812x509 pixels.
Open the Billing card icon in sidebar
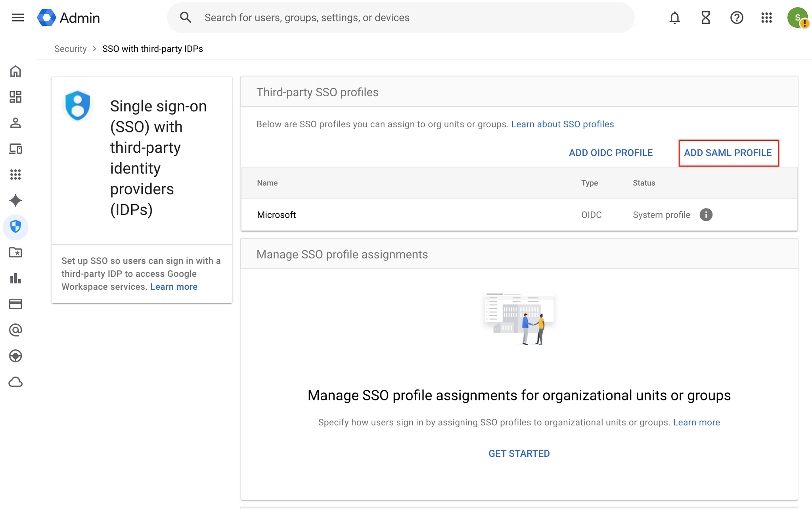click(x=15, y=304)
